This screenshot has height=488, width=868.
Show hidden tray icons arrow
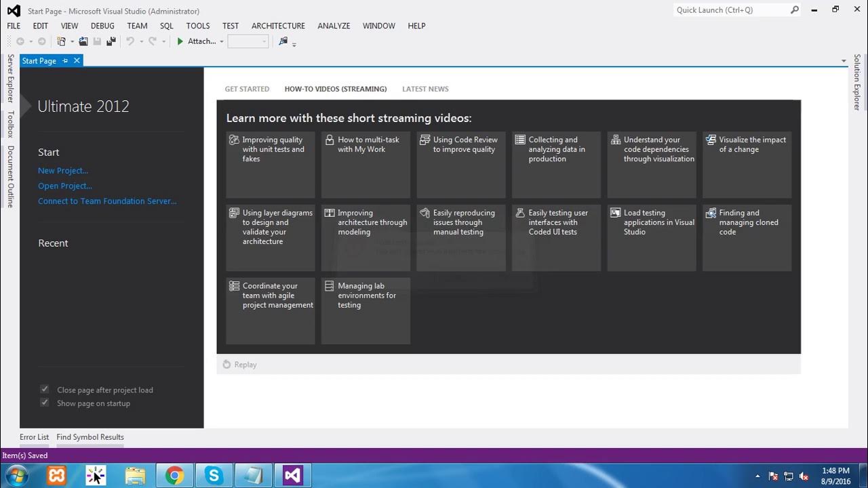coord(757,476)
